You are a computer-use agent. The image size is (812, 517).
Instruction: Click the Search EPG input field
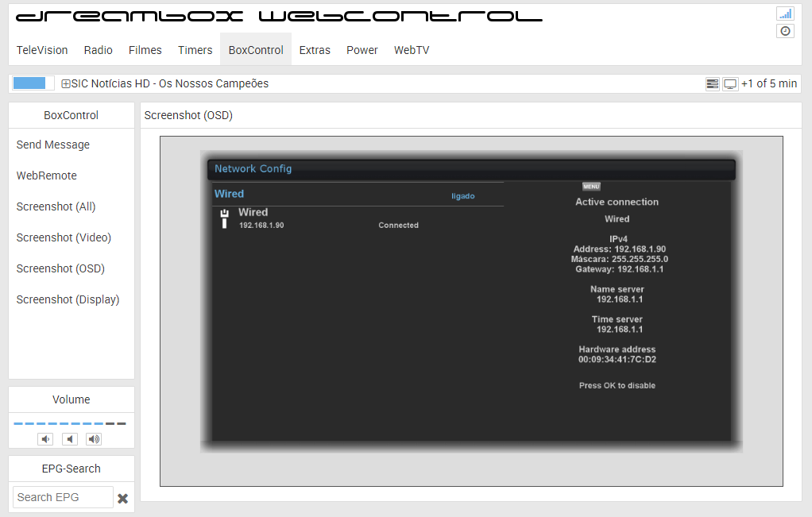point(63,497)
